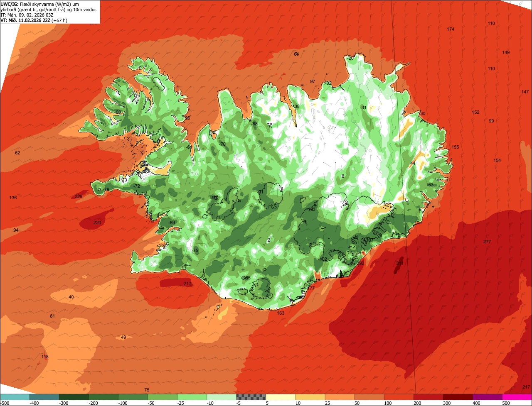Click the 130 value on the northeast coast

422,113
